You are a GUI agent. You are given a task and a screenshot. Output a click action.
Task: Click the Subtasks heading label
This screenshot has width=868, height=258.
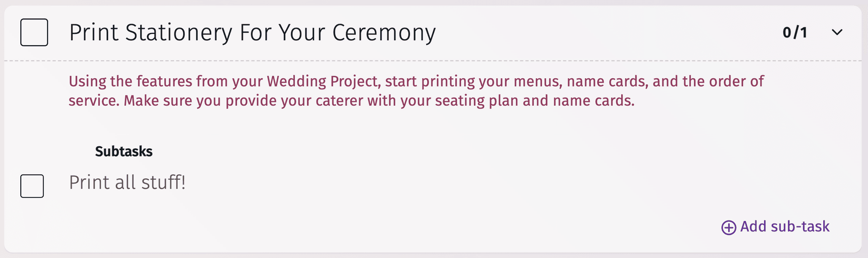[x=123, y=151]
